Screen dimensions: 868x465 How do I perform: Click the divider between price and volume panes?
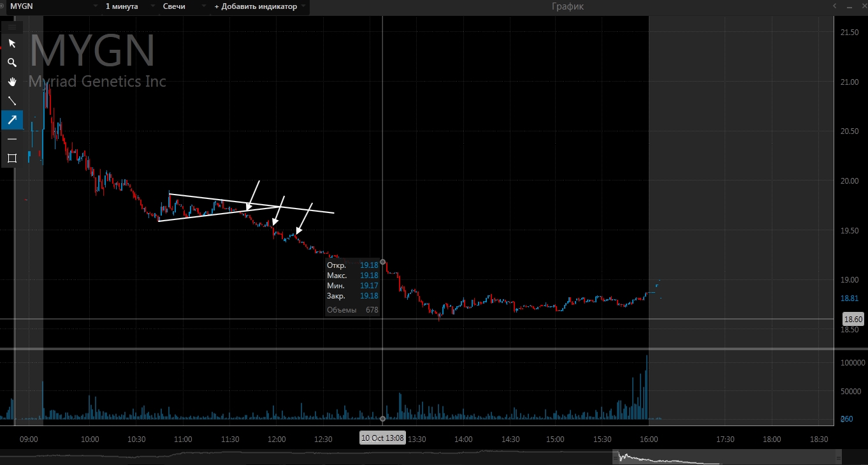click(421, 349)
